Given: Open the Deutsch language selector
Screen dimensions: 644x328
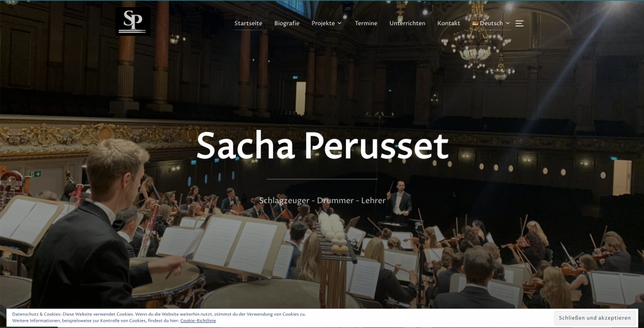Looking at the screenshot, I should coord(491,23).
